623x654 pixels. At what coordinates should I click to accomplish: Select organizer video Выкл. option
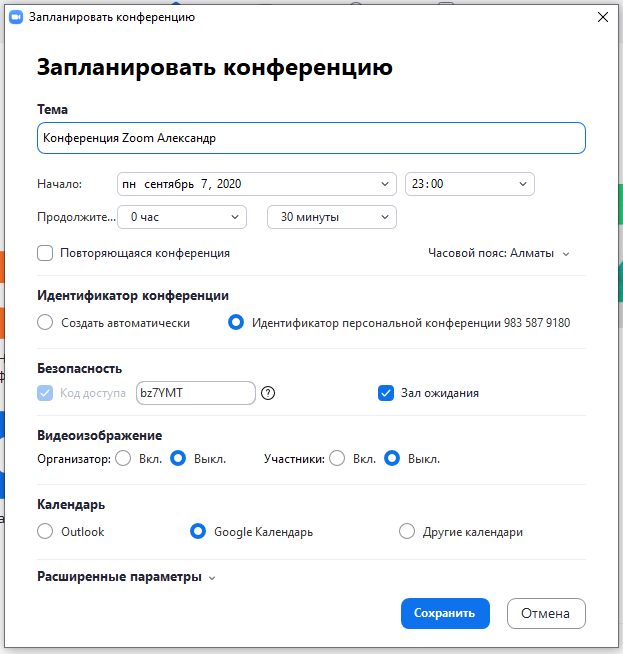[178, 458]
